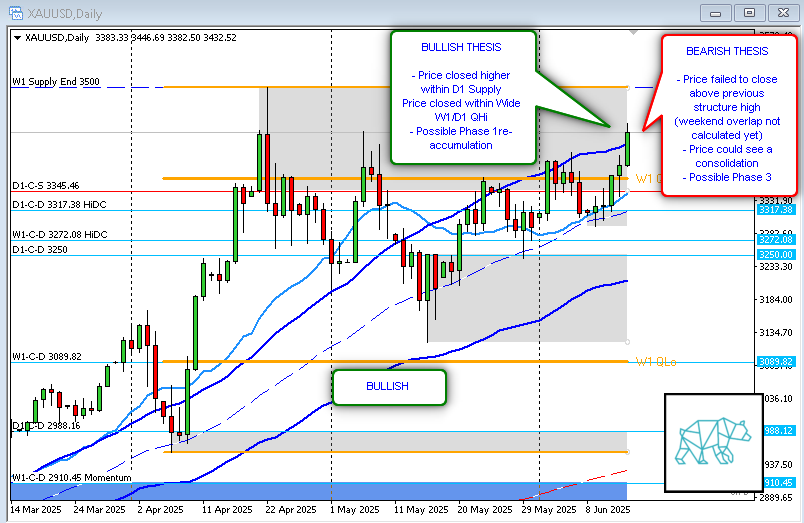The image size is (804, 523).
Task: Restore the chart window using the maximize button
Action: (x=746, y=12)
